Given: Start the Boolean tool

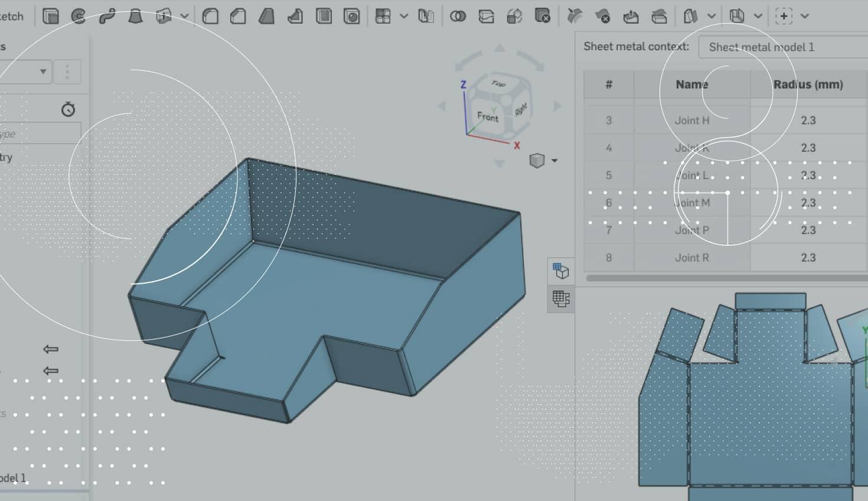Looking at the screenshot, I should click(458, 16).
